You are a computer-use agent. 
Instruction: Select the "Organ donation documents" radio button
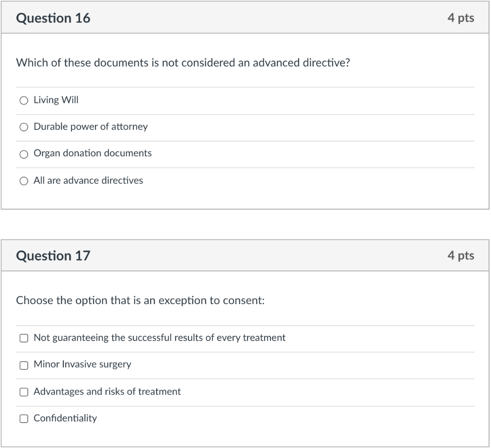click(x=23, y=154)
